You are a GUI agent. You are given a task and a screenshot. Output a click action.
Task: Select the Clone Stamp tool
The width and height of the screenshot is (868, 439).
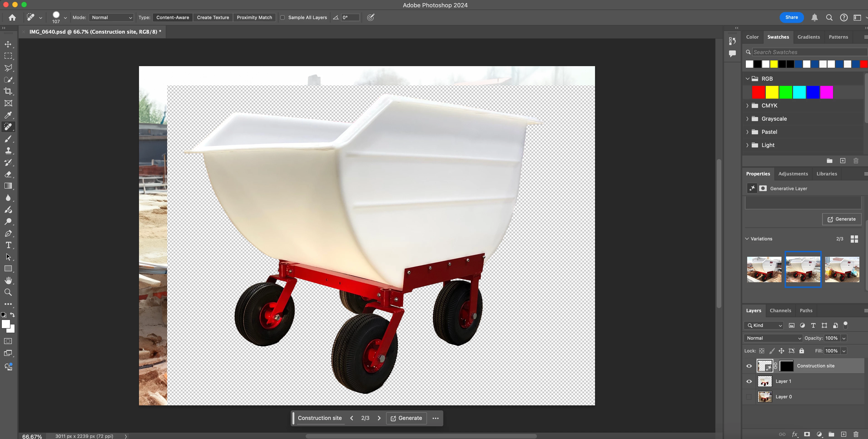click(8, 151)
